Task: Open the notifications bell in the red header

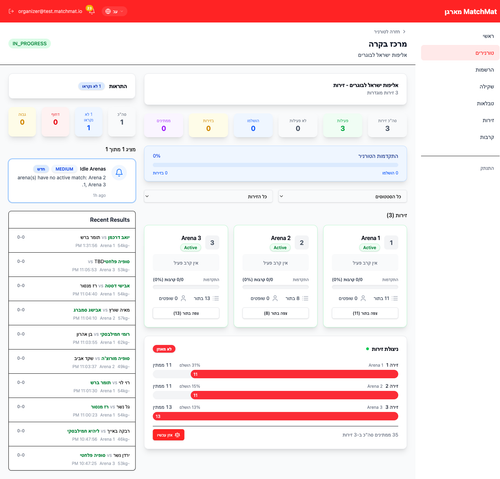Action: click(x=90, y=11)
